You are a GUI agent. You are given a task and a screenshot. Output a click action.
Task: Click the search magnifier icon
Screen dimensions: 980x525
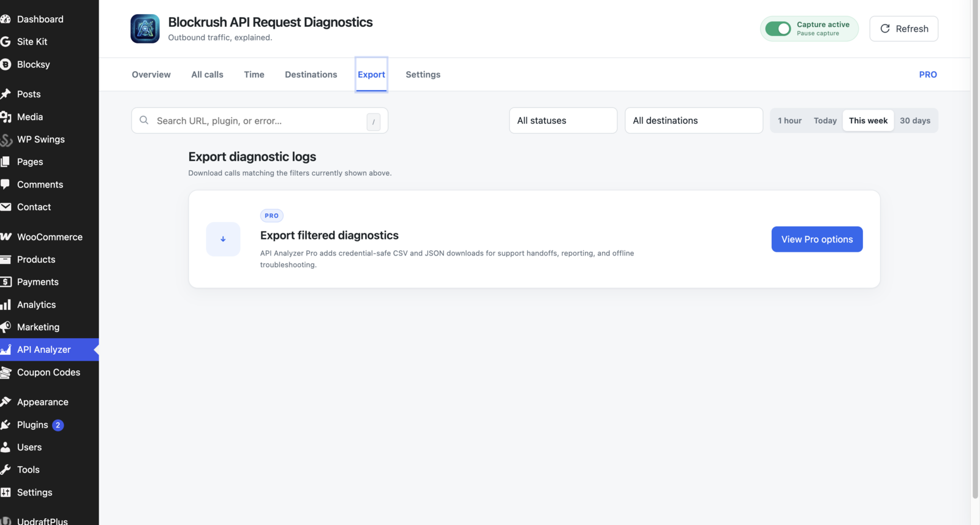[144, 120]
